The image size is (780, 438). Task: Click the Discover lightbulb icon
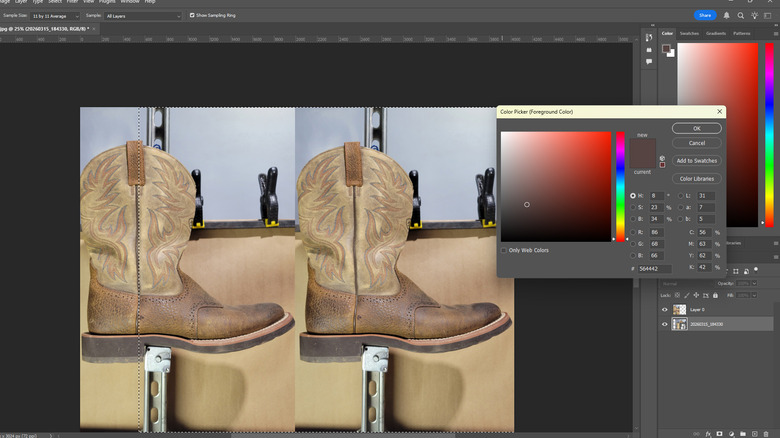click(x=755, y=15)
